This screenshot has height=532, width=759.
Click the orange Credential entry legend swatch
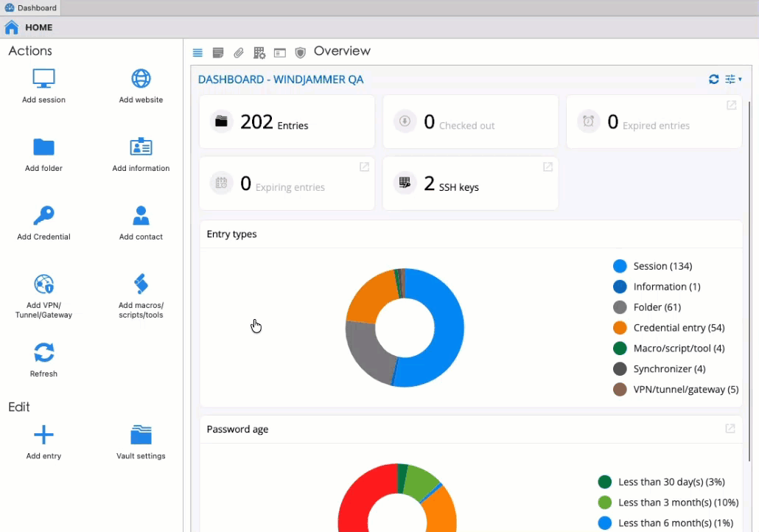(x=620, y=328)
